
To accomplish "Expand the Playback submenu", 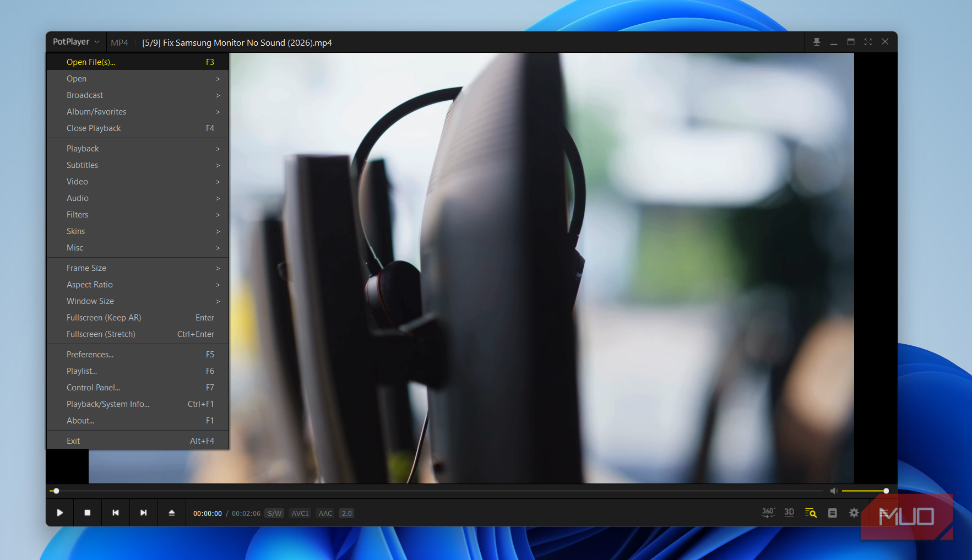I will (138, 149).
